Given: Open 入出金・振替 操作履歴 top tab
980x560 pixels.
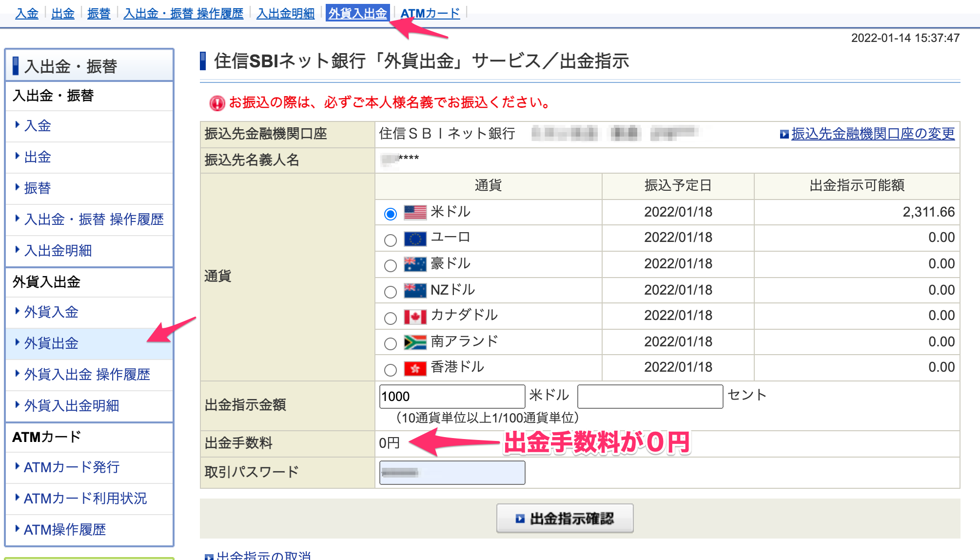Looking at the screenshot, I should [183, 13].
